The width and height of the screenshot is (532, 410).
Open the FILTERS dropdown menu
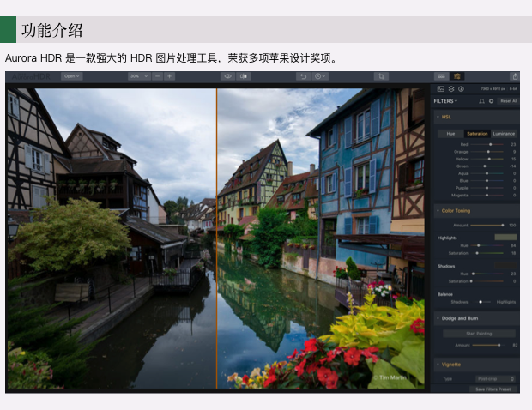[445, 101]
